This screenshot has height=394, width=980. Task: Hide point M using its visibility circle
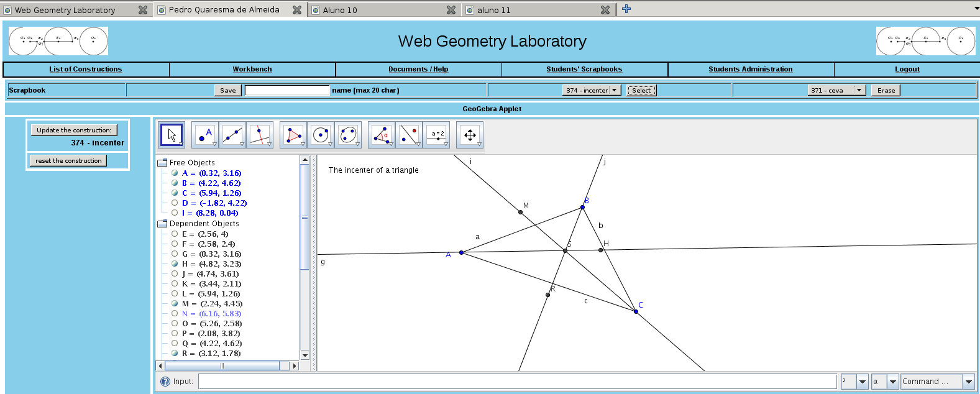tap(175, 303)
